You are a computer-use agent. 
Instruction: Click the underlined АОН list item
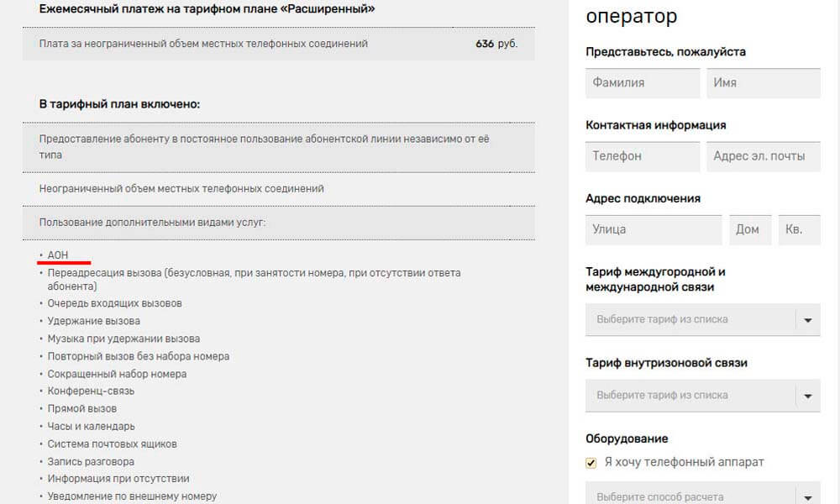pos(58,255)
